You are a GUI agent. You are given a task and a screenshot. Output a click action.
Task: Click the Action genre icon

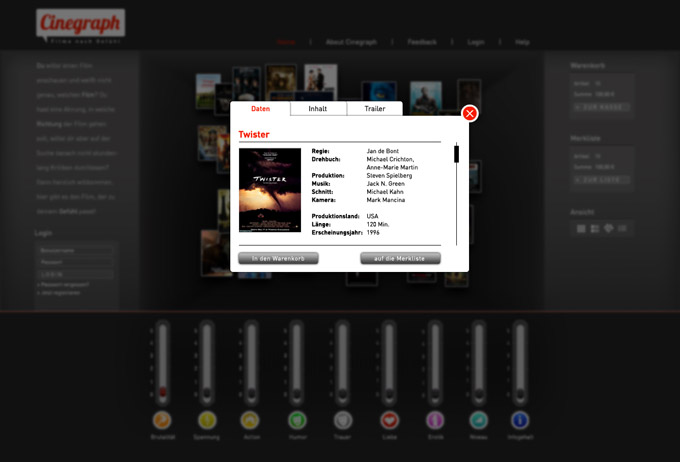pos(252,420)
